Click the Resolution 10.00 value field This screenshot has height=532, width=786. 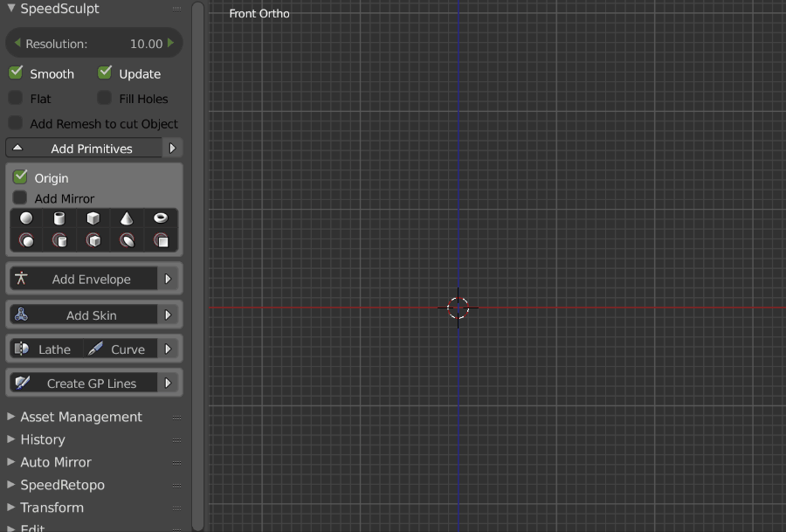[x=94, y=43]
